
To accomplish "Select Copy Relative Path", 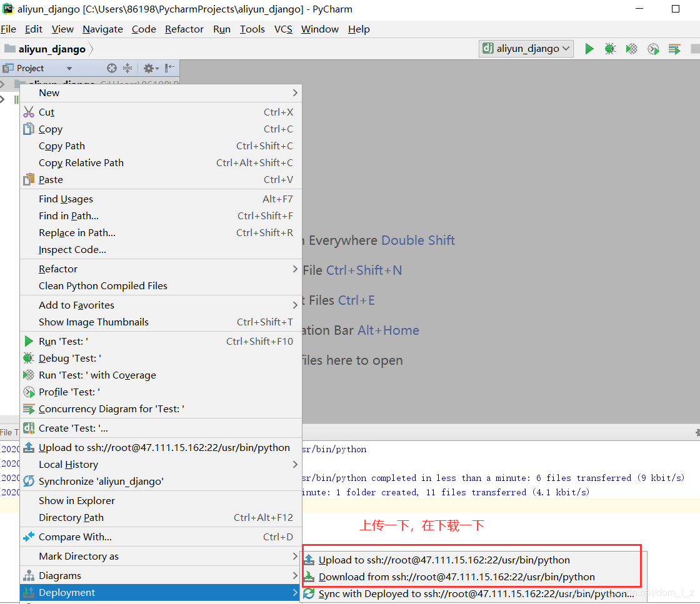I will (x=161, y=163).
